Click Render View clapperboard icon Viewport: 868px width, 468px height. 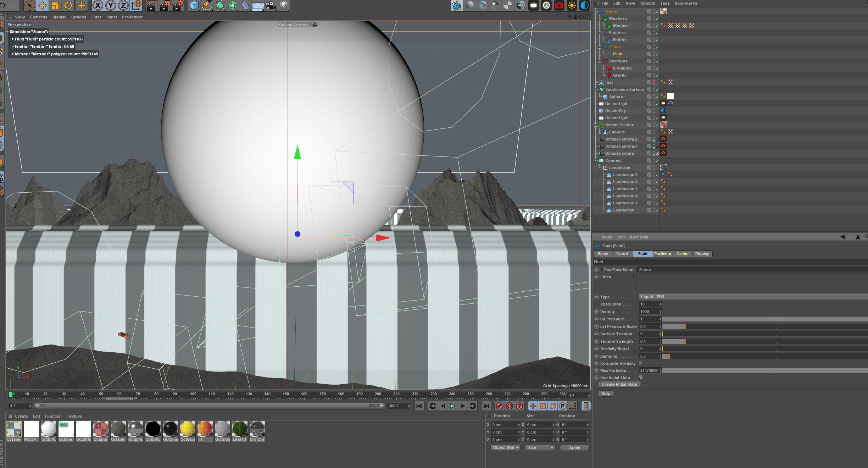[x=152, y=5]
